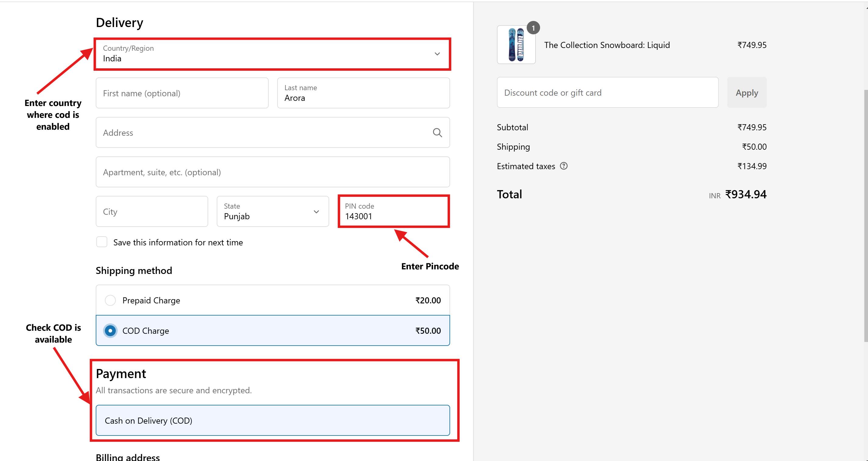The height and width of the screenshot is (461, 868).
Task: Click the Apartment, suite field
Action: (x=272, y=172)
